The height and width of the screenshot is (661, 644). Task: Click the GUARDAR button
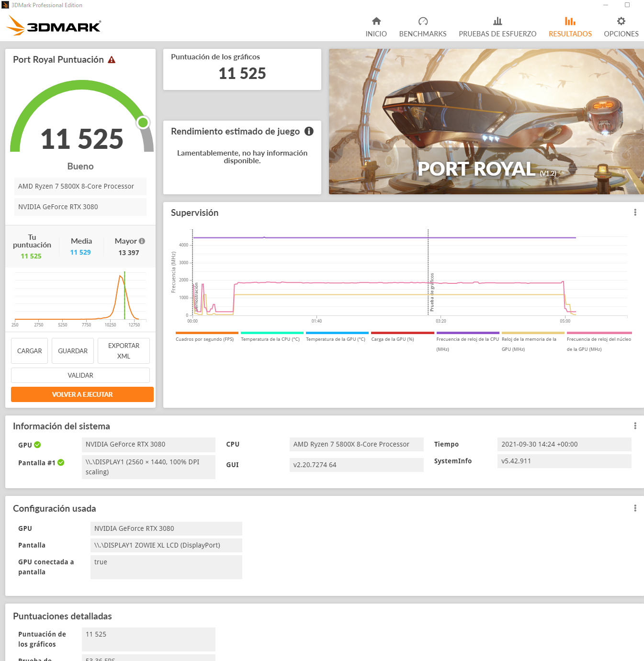pos(73,351)
